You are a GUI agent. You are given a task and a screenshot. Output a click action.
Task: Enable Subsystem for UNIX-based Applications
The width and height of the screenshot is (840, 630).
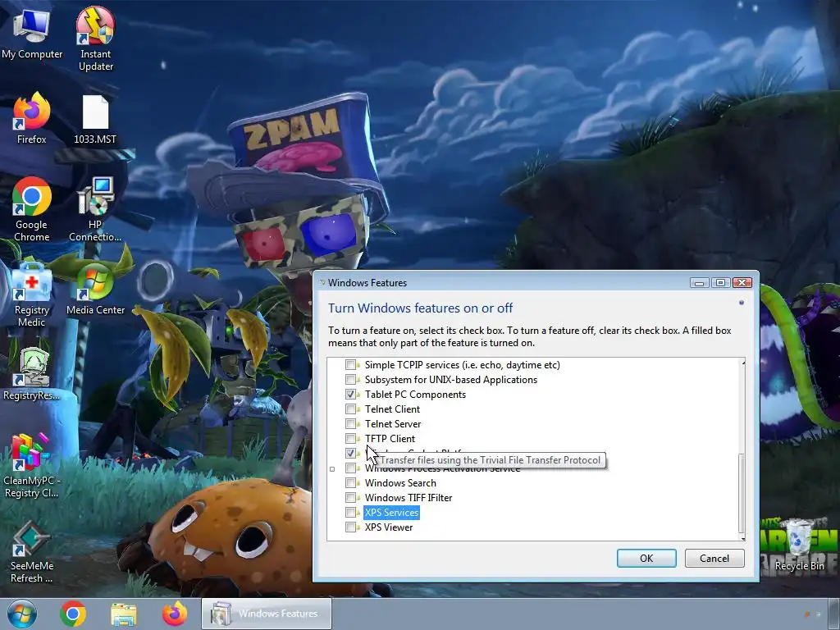[x=350, y=379]
